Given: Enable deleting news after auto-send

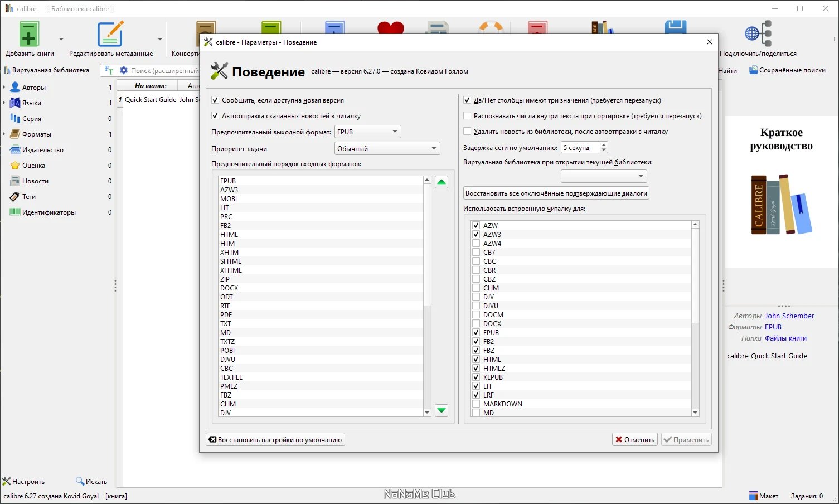Looking at the screenshot, I should tap(467, 132).
